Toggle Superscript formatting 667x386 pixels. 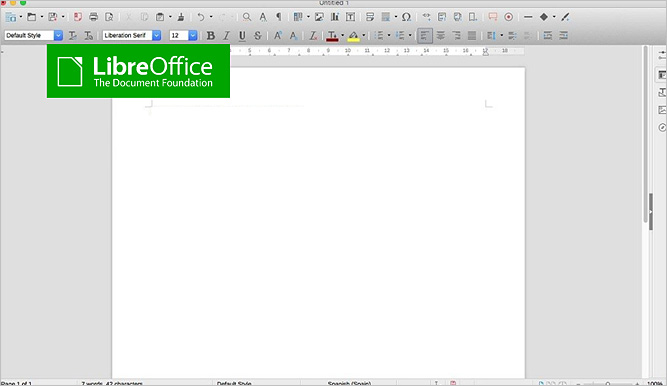click(x=278, y=36)
